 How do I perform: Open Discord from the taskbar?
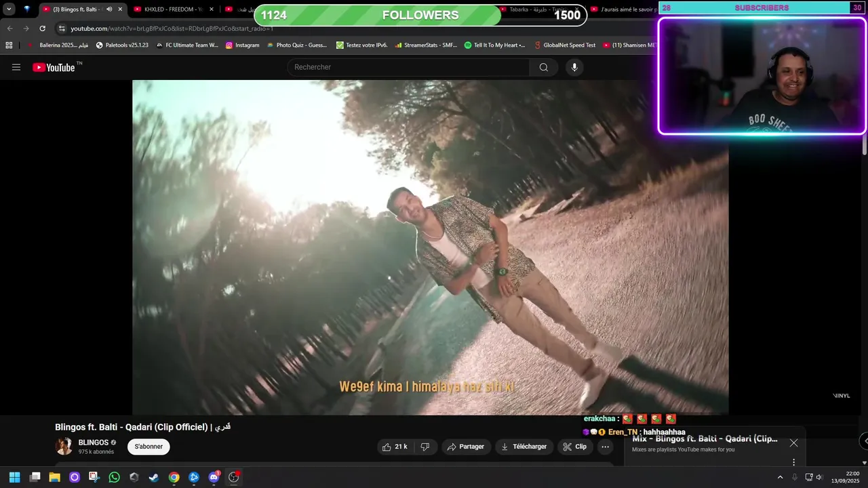[214, 477]
